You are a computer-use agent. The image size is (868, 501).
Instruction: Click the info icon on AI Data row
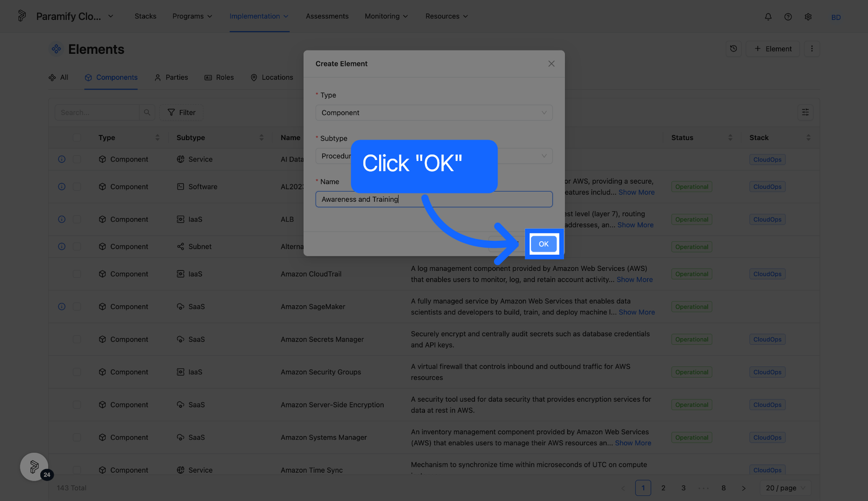click(62, 159)
